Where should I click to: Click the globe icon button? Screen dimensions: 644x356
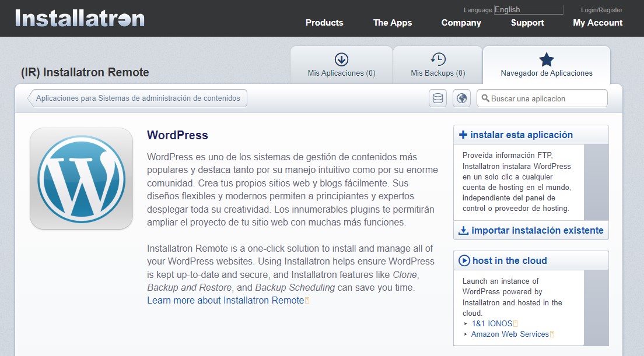point(461,98)
